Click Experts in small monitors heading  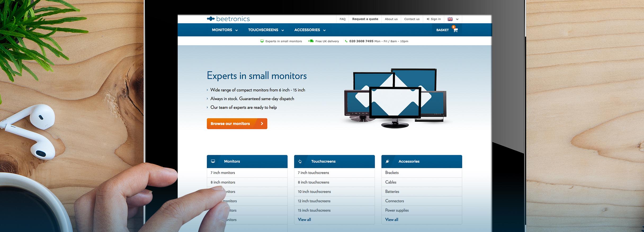click(x=257, y=76)
